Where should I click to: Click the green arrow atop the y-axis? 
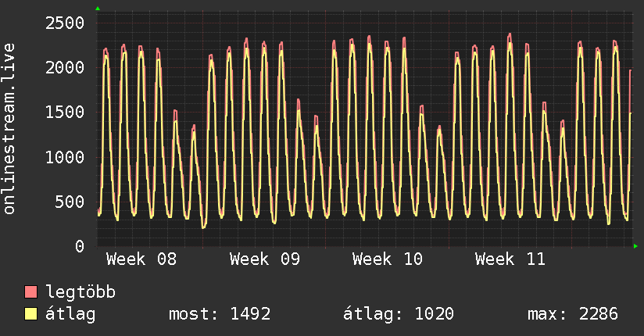(x=97, y=9)
